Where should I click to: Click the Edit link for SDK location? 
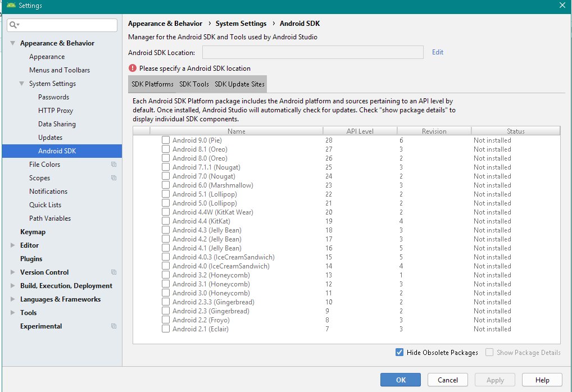click(x=437, y=52)
